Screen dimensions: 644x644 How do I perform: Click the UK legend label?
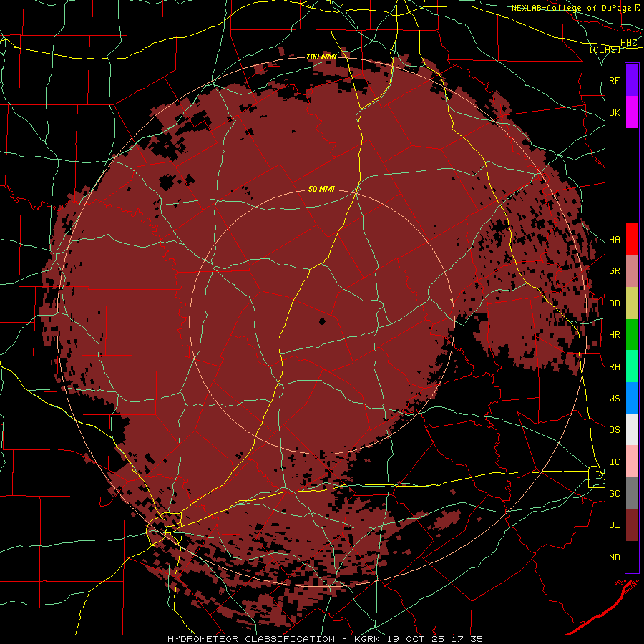615,112
